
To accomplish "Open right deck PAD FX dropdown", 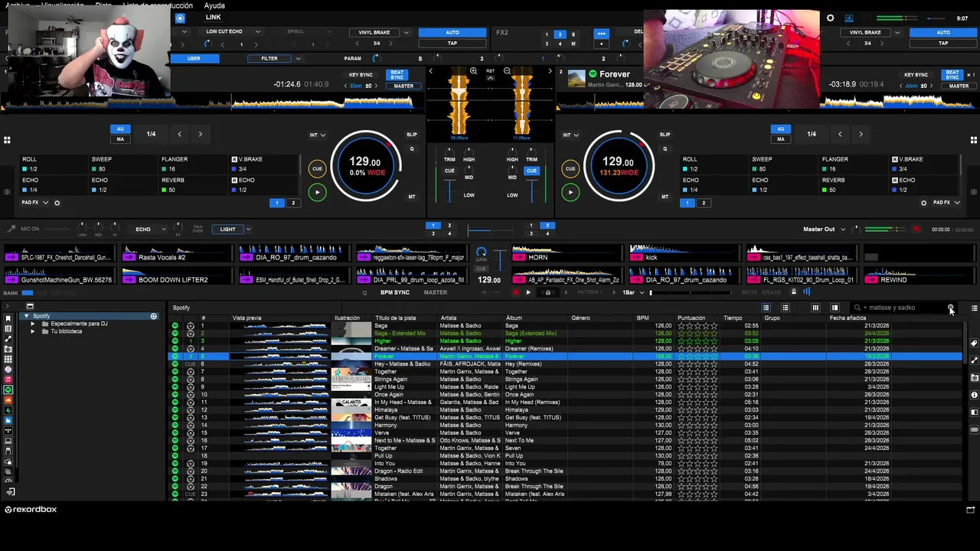I will [946, 203].
